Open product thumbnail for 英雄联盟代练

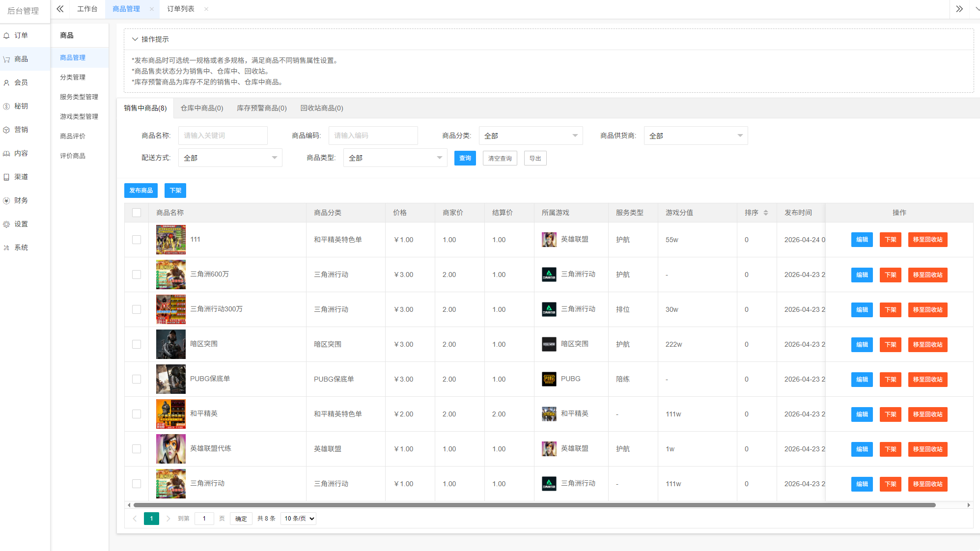(171, 449)
